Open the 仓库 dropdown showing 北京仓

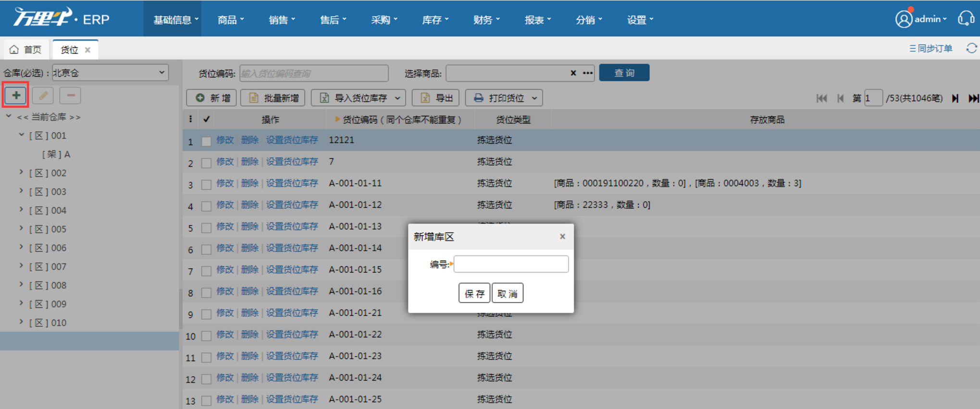click(110, 72)
